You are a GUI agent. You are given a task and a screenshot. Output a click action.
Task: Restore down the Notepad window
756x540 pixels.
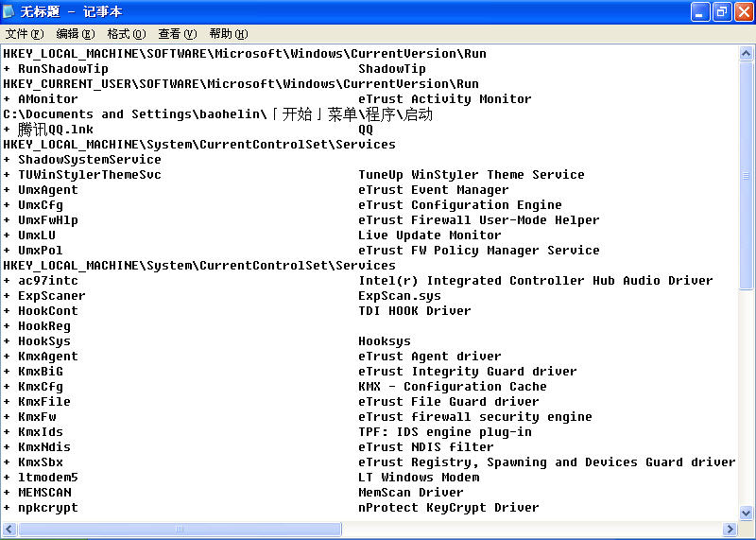722,11
